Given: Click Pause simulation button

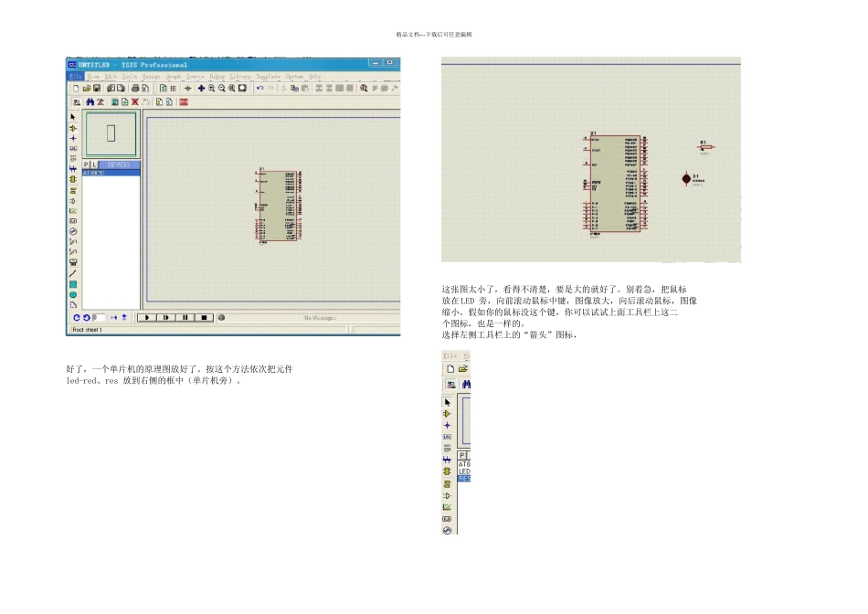Looking at the screenshot, I should pyautogui.click(x=185, y=318).
